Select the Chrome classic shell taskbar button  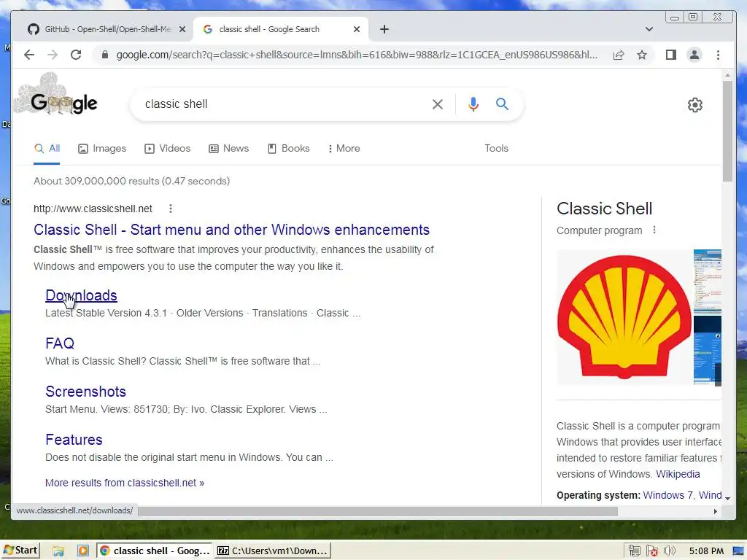click(155, 551)
